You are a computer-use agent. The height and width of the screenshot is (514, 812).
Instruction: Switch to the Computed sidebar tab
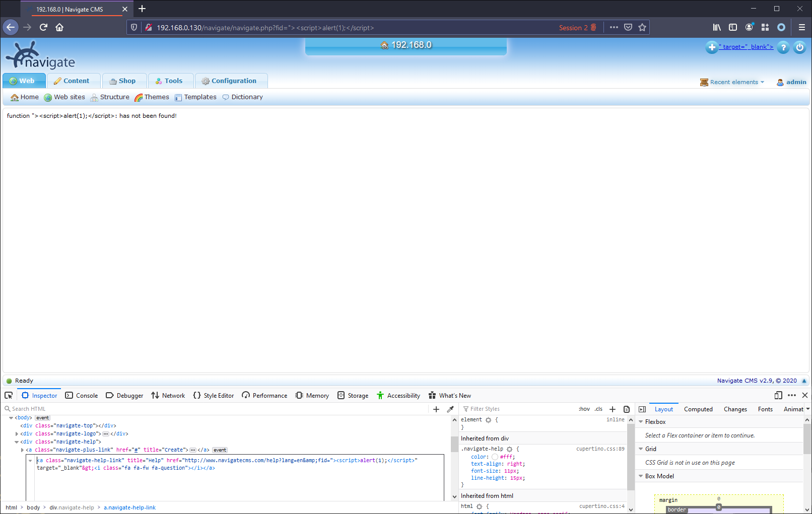point(698,409)
